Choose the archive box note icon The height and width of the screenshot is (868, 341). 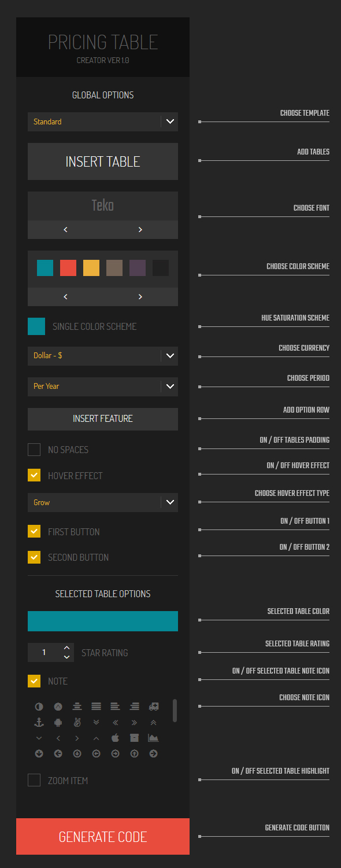pyautogui.click(x=134, y=738)
